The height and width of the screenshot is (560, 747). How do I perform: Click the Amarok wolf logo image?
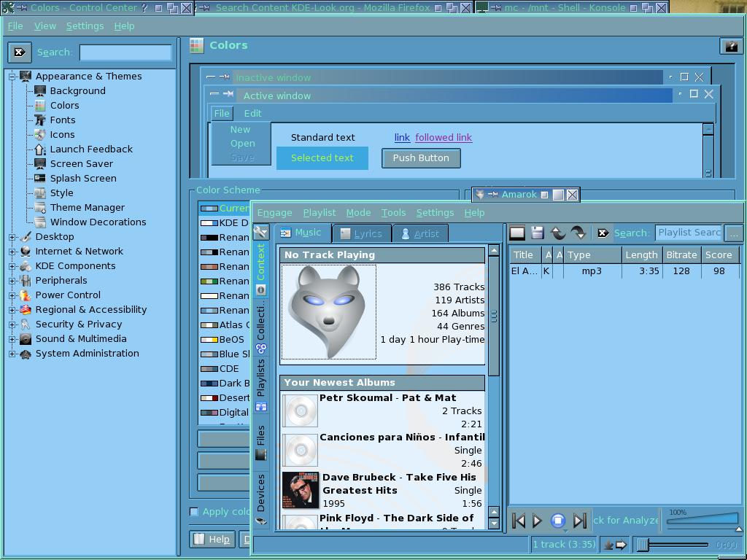[329, 312]
